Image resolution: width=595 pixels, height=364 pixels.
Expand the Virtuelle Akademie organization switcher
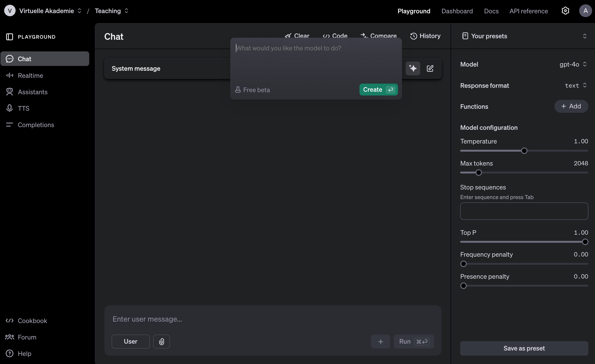[x=50, y=11]
